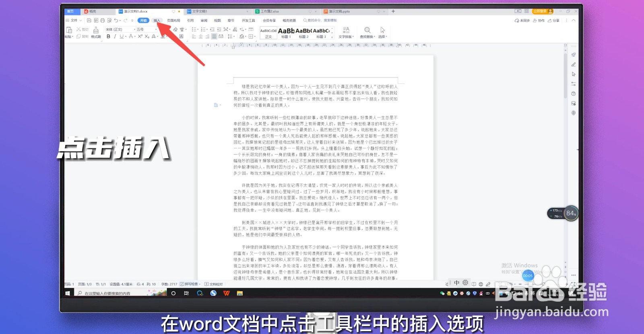Image resolution: width=644 pixels, height=334 pixels.
Task: Click the 分享 (Share) button
Action: click(553, 20)
